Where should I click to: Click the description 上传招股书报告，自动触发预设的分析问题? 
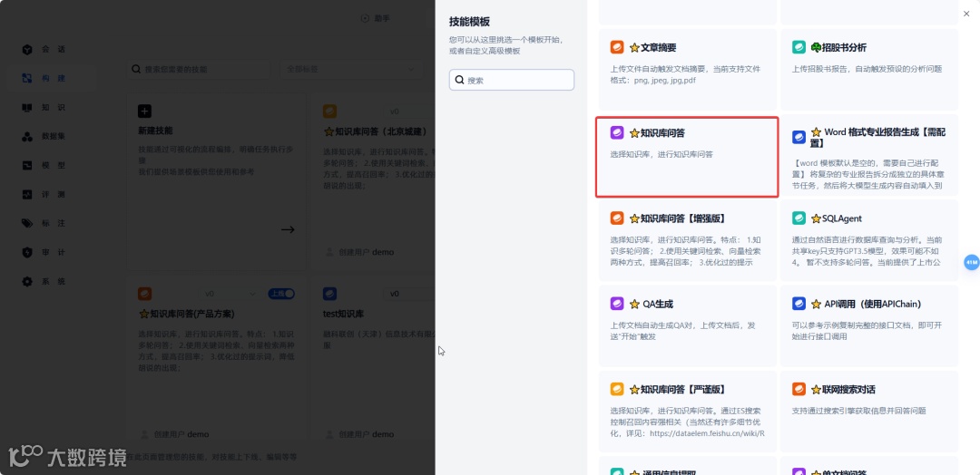[867, 69]
